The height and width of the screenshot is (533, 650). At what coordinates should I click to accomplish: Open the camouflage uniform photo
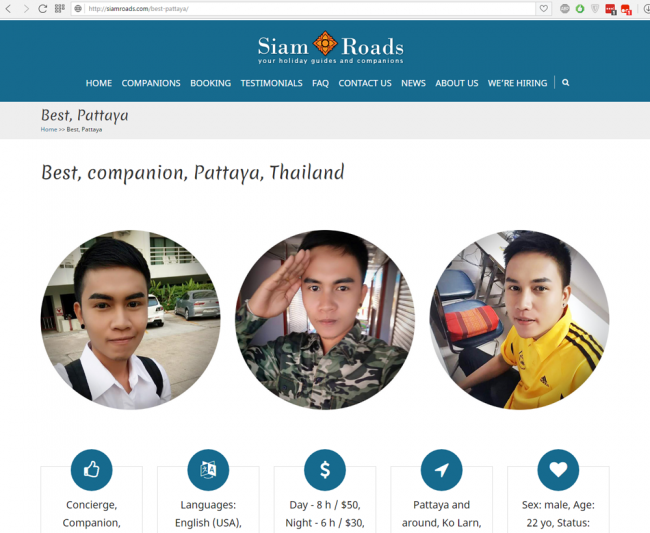pyautogui.click(x=325, y=320)
